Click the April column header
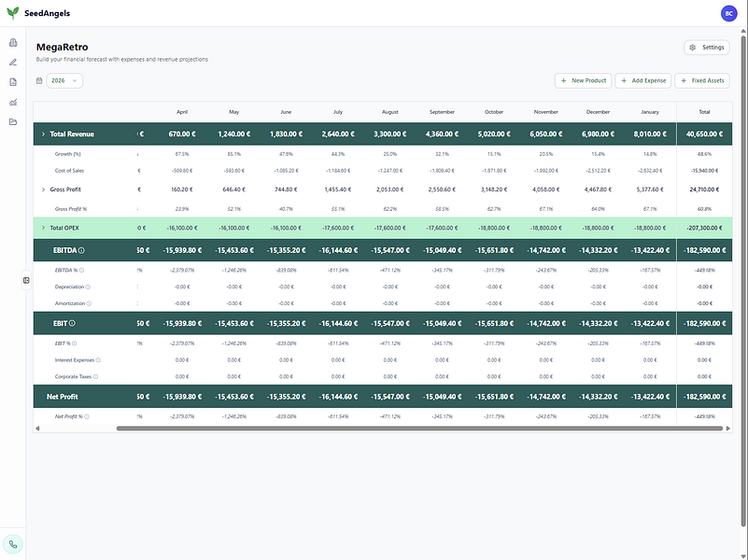 [182, 112]
